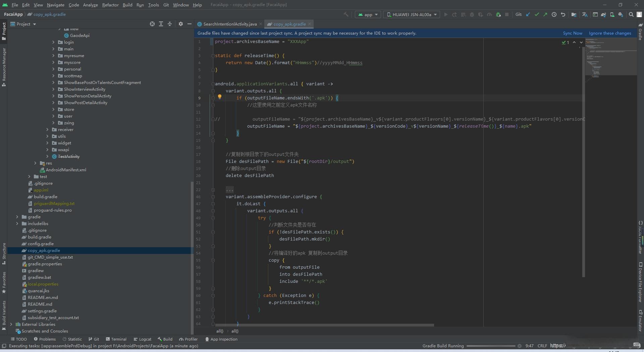This screenshot has width=644, height=352.
Task: Open the Project view selector dropdown
Action: pyautogui.click(x=23, y=24)
